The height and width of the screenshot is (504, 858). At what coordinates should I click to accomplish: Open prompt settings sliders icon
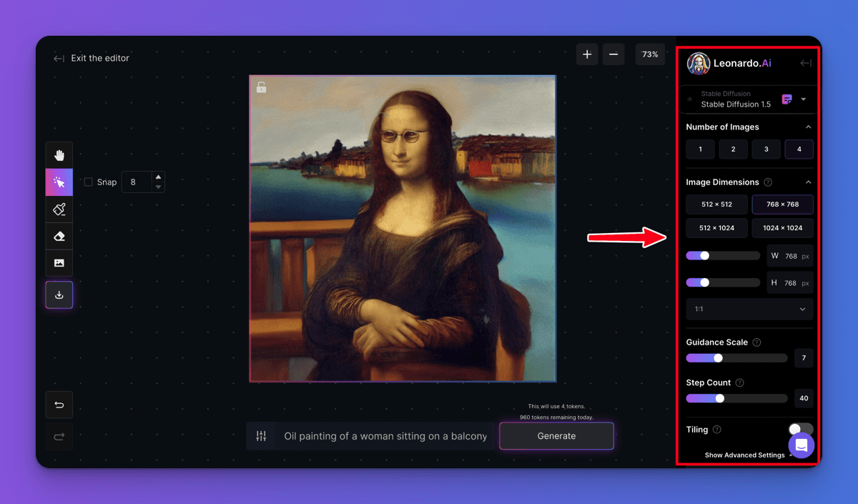point(261,436)
